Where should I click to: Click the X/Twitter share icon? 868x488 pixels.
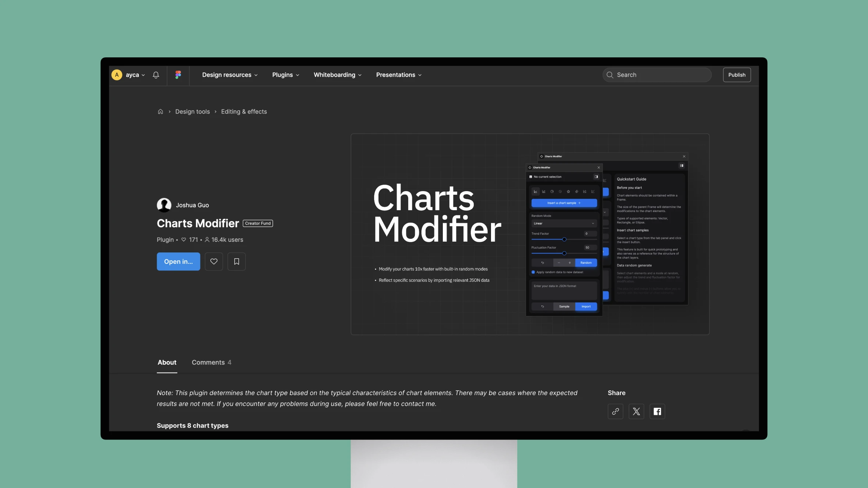point(636,411)
